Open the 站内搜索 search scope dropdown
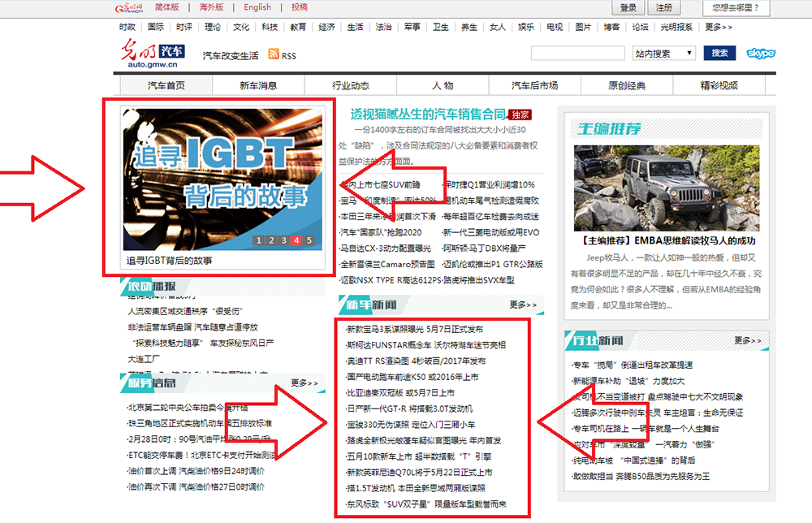 (663, 54)
